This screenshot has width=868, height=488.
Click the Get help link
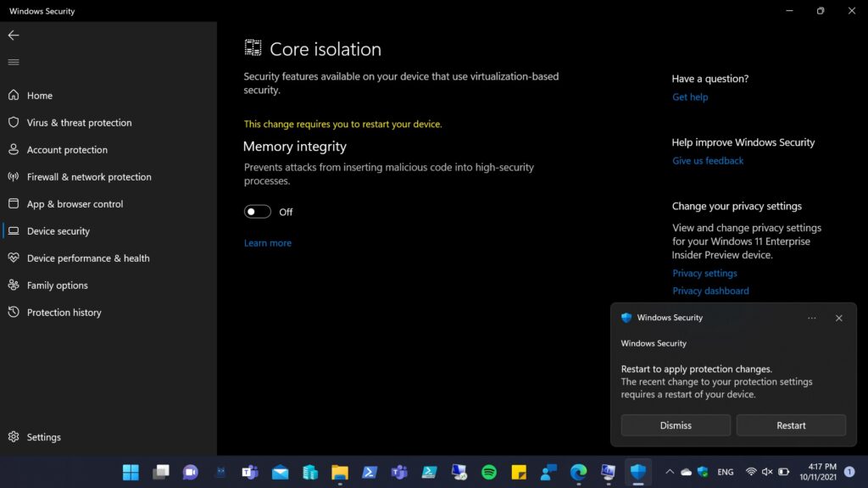click(x=690, y=97)
